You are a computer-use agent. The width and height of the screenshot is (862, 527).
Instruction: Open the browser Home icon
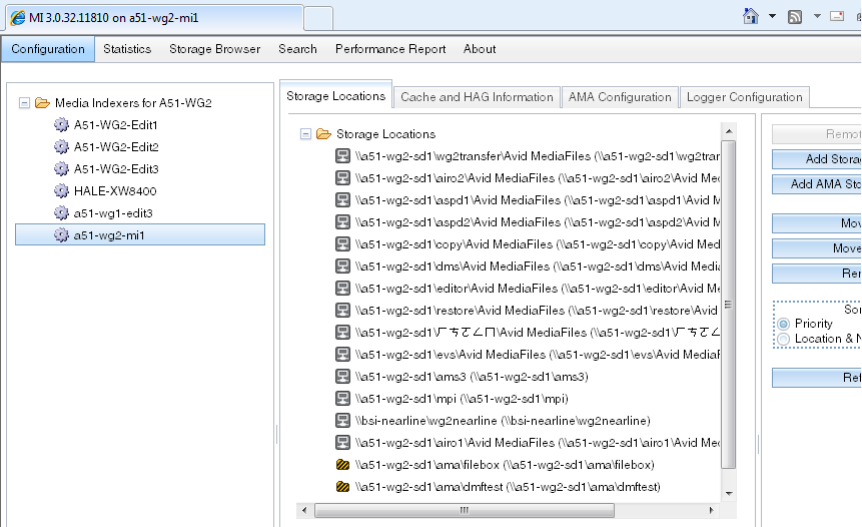[750, 16]
